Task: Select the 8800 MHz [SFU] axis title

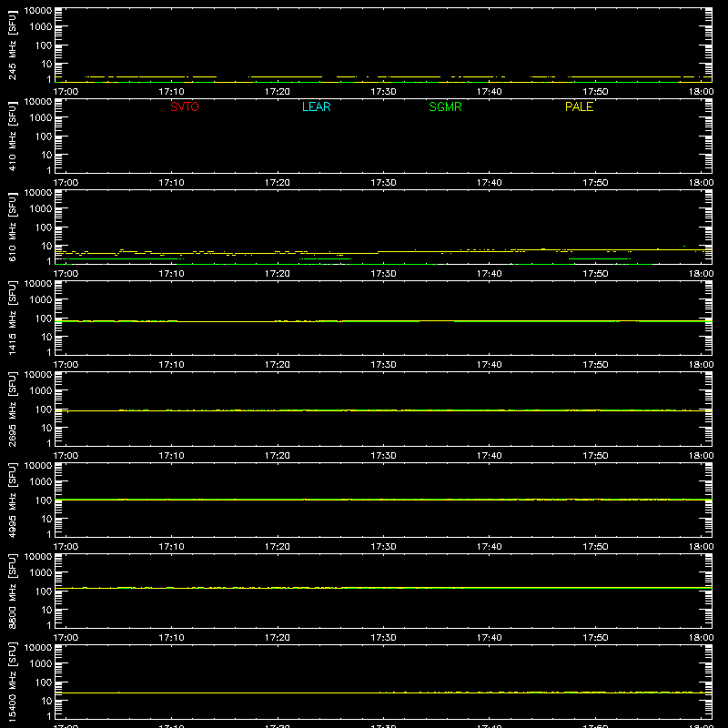Action: (13, 591)
